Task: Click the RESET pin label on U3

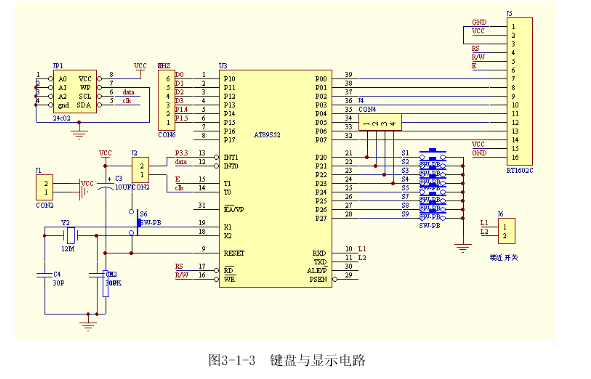Action: coord(234,253)
